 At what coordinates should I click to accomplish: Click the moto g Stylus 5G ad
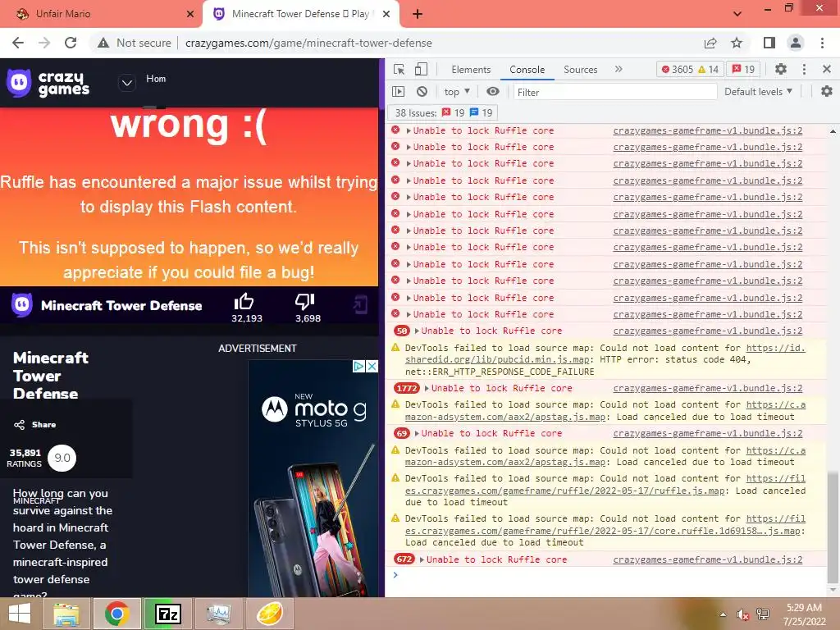click(x=313, y=478)
